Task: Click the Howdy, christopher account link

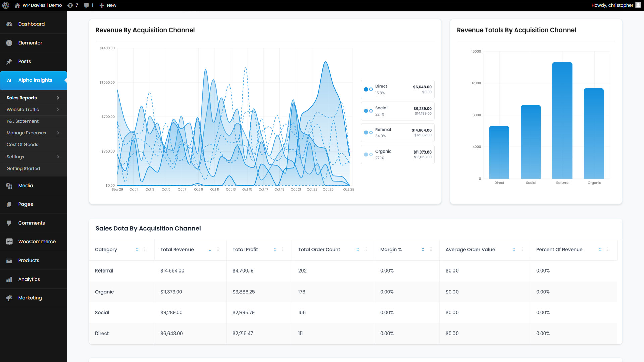Action: 612,5
